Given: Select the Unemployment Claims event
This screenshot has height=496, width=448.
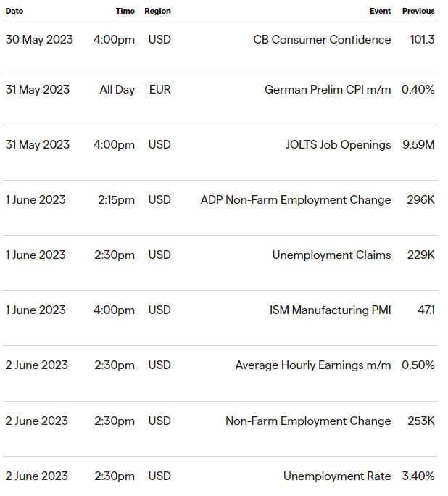Looking at the screenshot, I should coord(331,255).
